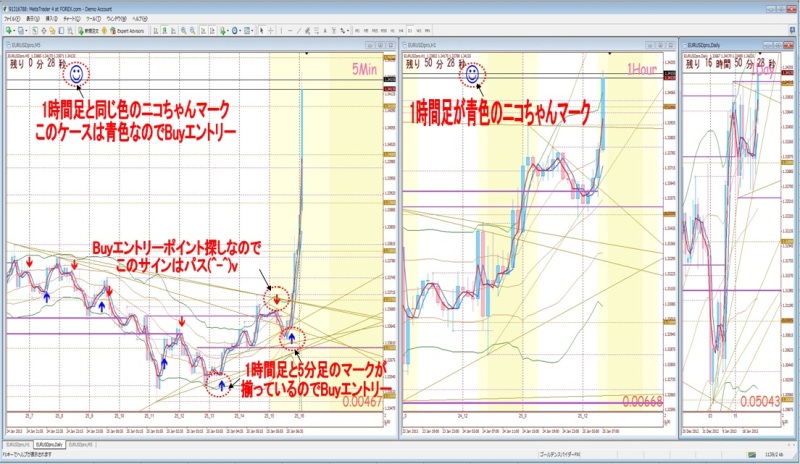Image resolution: width=800 pixels, height=464 pixels.
Task: Select the text drawing tool
Action: click(x=325, y=31)
